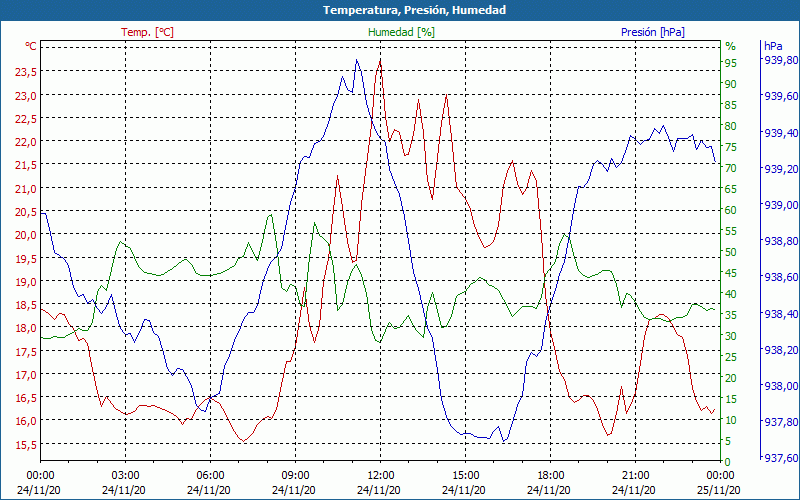Click the '23,0' temperature axis value

26,95
